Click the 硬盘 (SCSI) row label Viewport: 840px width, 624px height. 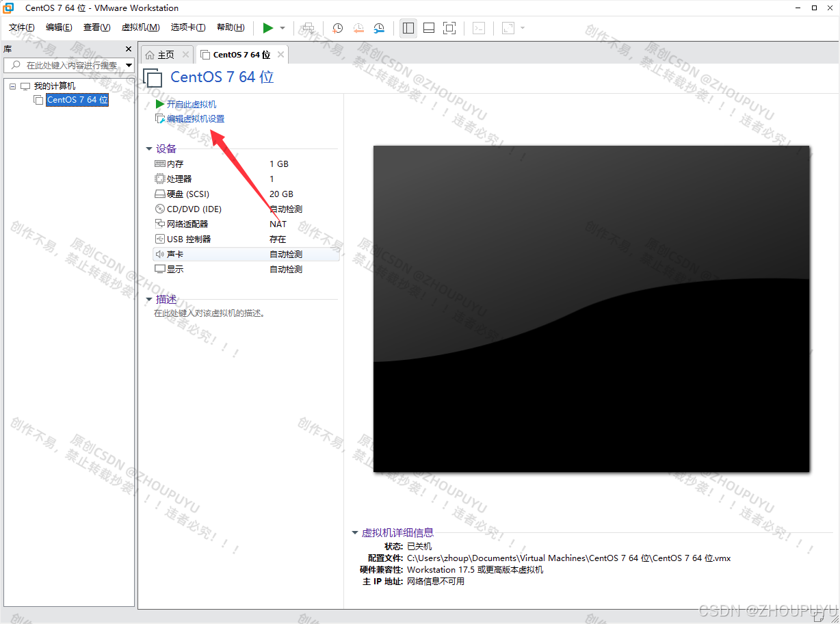[x=188, y=194]
